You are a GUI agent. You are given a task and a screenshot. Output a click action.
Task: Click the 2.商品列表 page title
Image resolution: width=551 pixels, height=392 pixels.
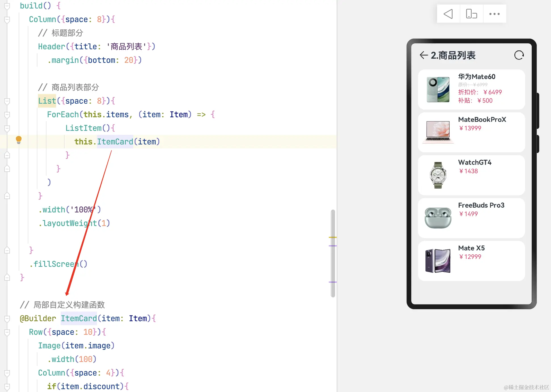click(x=453, y=55)
